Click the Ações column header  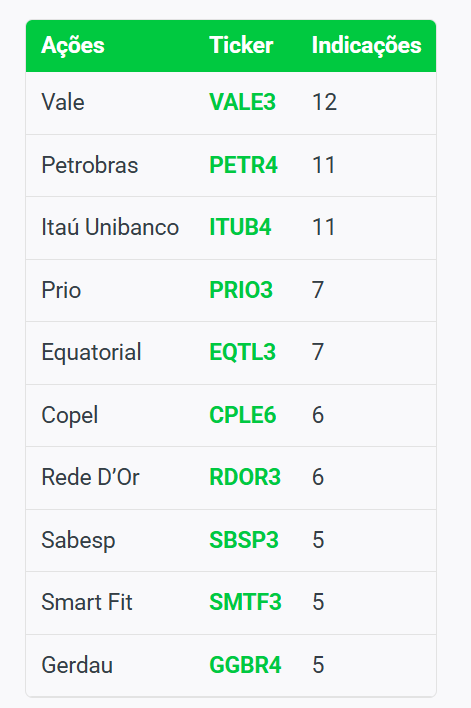73,46
